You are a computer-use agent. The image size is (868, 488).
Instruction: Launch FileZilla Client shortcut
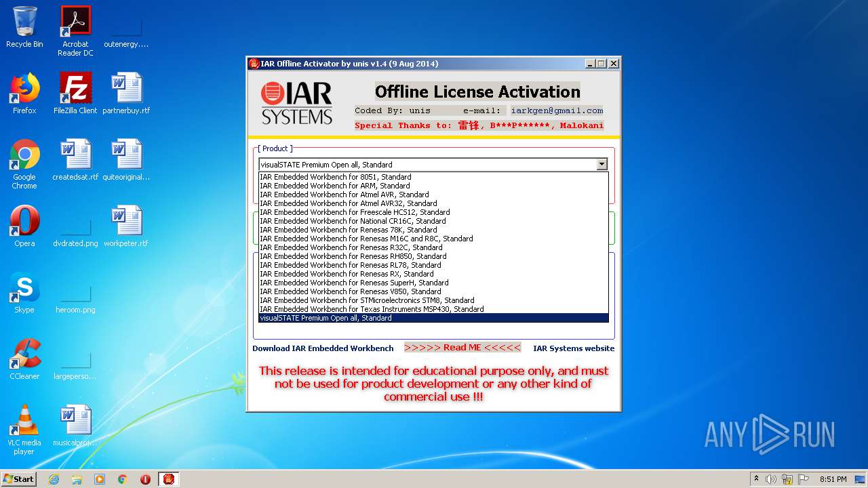[x=75, y=94]
